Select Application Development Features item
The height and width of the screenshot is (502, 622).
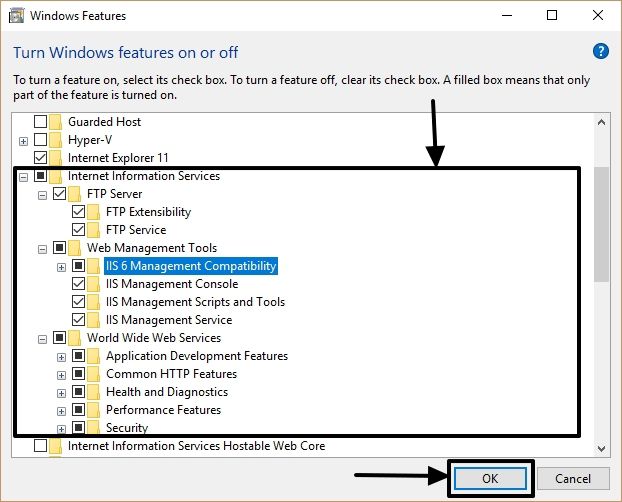(x=196, y=356)
